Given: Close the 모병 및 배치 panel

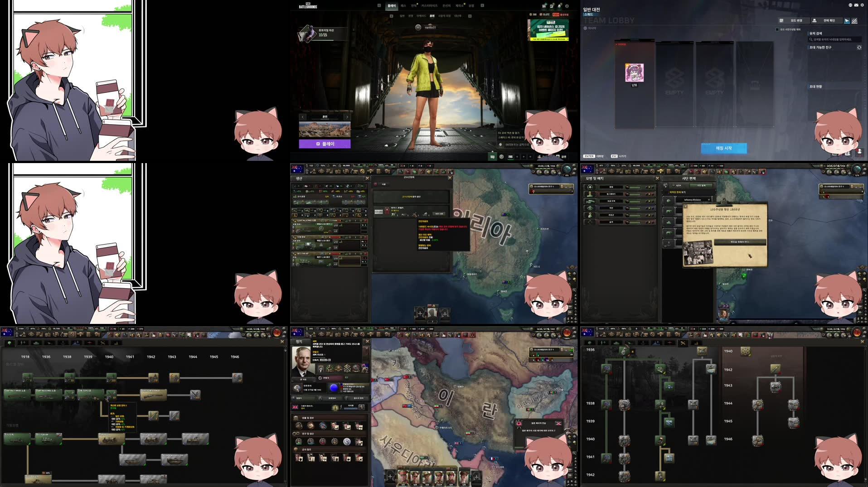Looking at the screenshot, I should click(x=657, y=178).
